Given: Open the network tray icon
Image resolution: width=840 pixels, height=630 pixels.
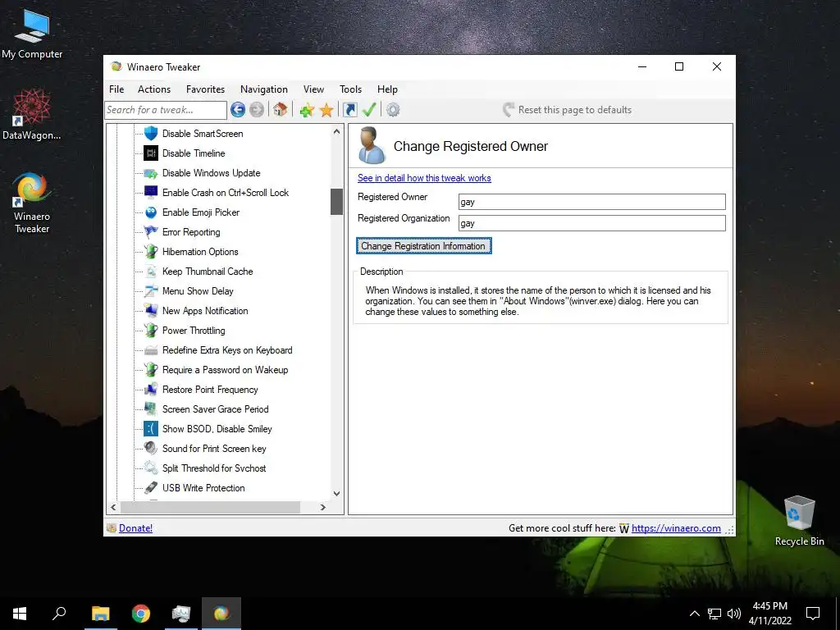Looking at the screenshot, I should [714, 614].
